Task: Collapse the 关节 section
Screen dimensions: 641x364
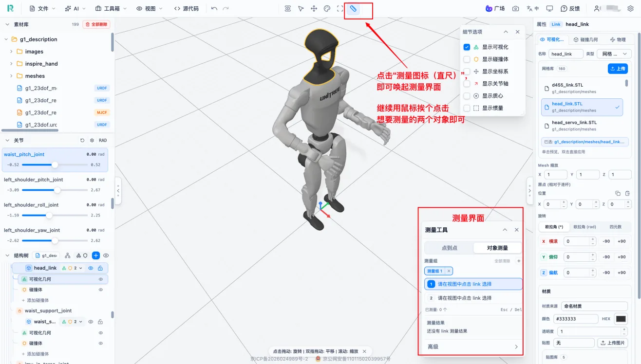Action: point(7,140)
